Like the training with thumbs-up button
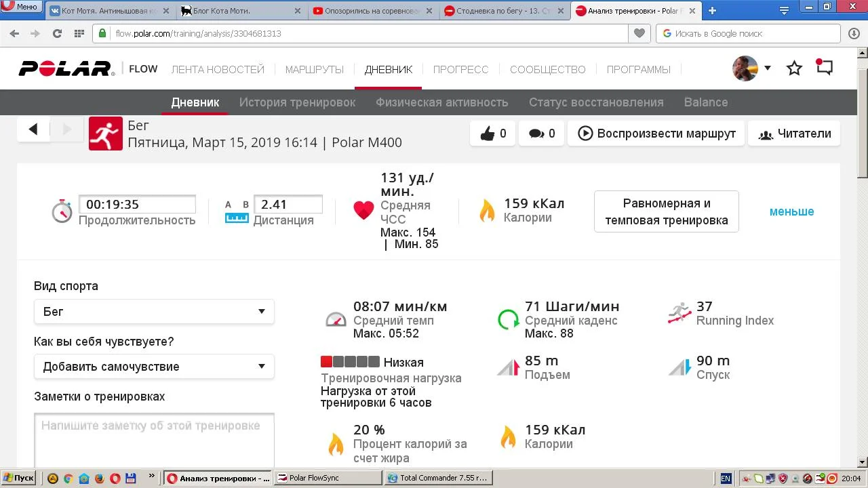Viewport: 868px width, 488px height. coord(493,134)
